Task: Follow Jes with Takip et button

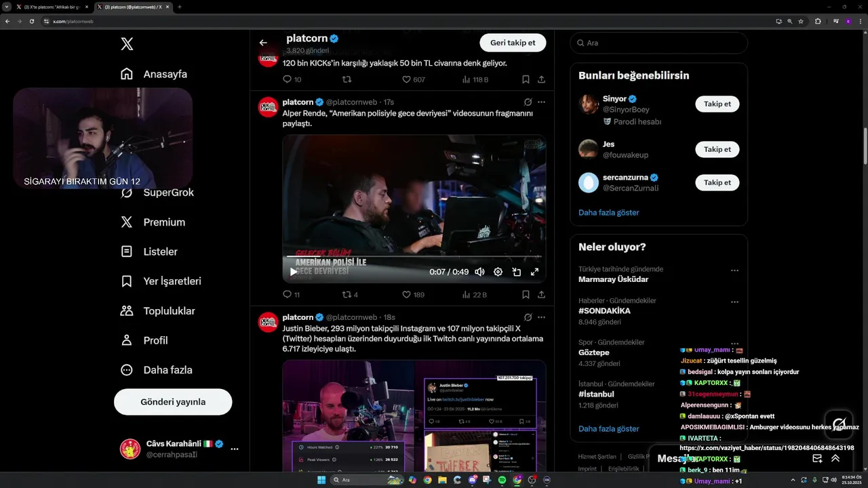Action: coord(717,149)
